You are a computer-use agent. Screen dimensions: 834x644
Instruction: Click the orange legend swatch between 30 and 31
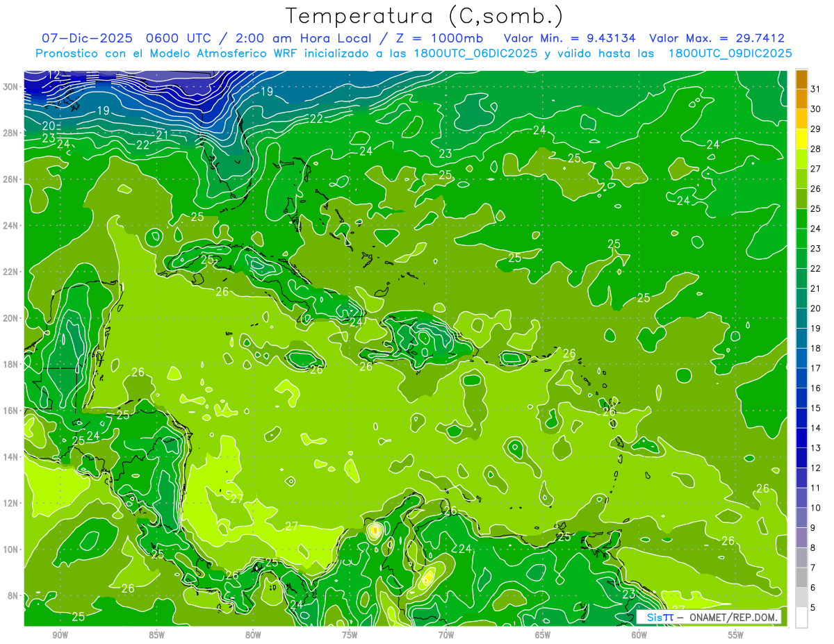coord(801,99)
